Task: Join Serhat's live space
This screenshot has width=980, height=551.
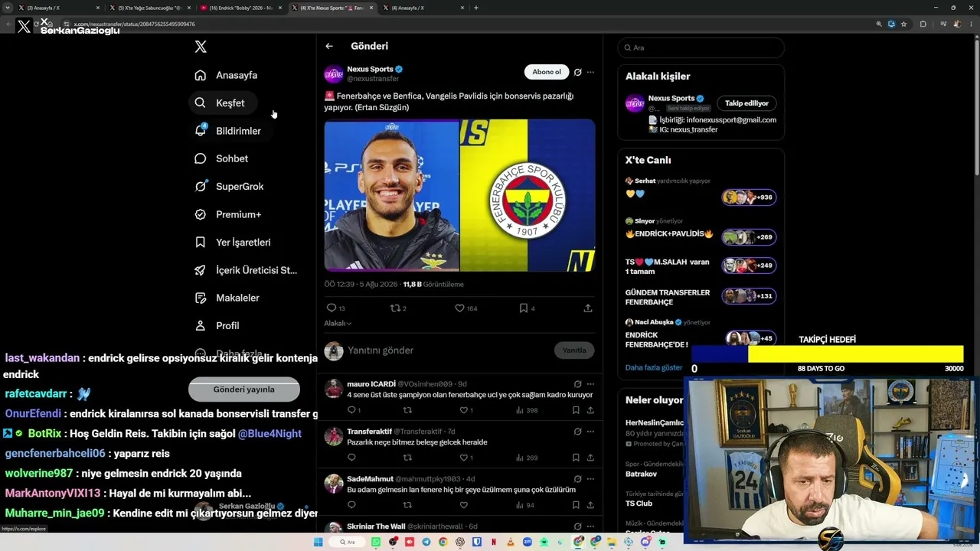Action: click(x=749, y=197)
